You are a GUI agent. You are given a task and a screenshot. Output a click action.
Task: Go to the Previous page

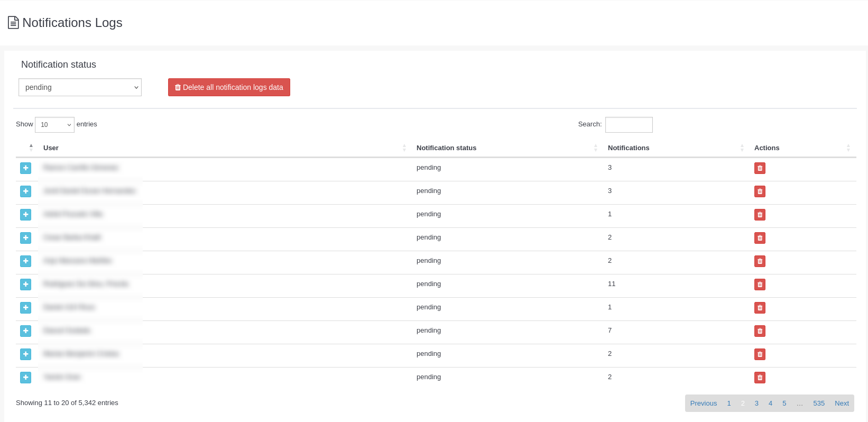pos(703,403)
